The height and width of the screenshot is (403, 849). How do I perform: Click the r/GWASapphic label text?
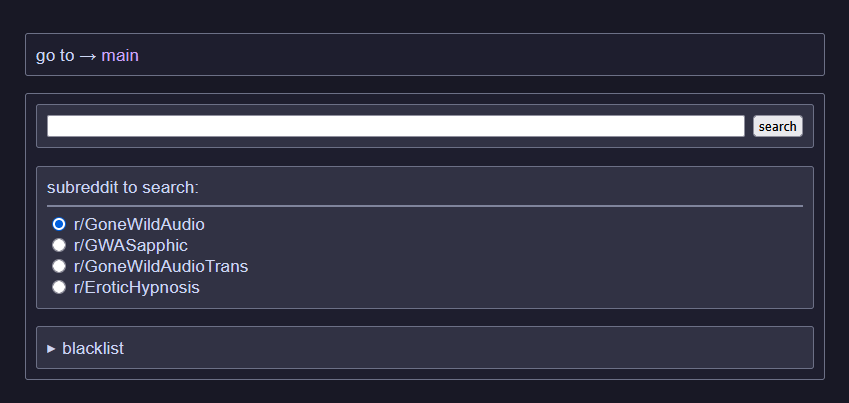coord(130,245)
